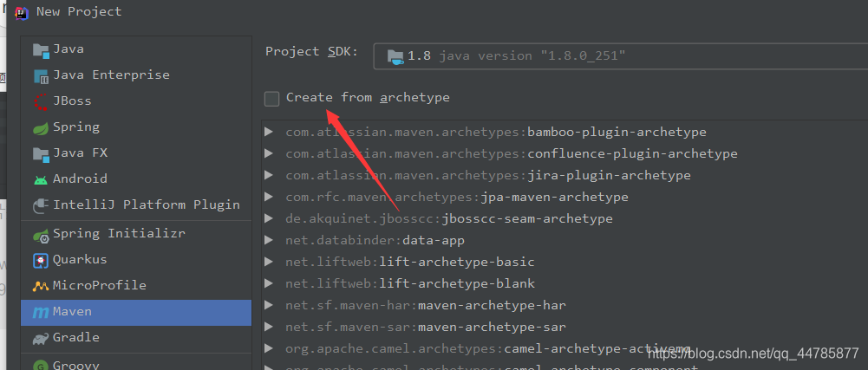Expand maven-archetype-har entry
868x370 pixels.
pos(269,305)
